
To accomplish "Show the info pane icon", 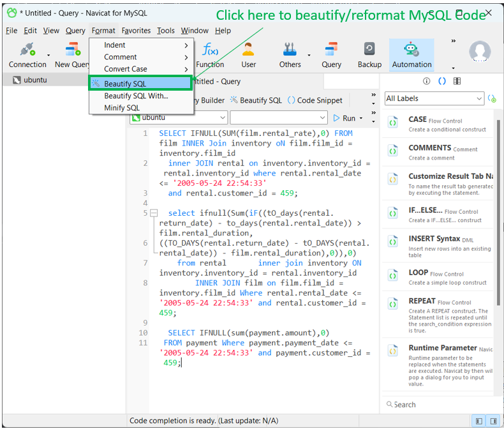I will 426,81.
